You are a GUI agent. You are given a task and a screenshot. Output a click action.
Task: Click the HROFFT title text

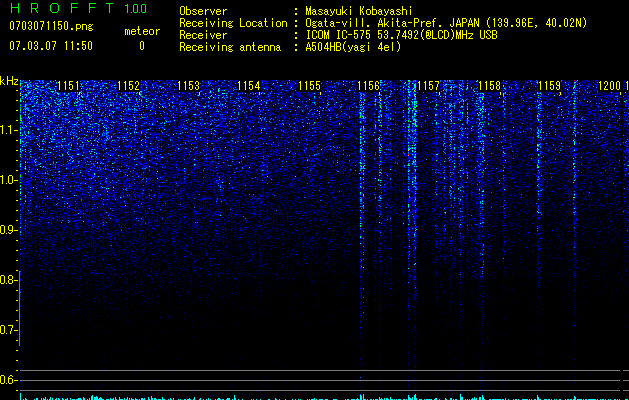tap(62, 8)
